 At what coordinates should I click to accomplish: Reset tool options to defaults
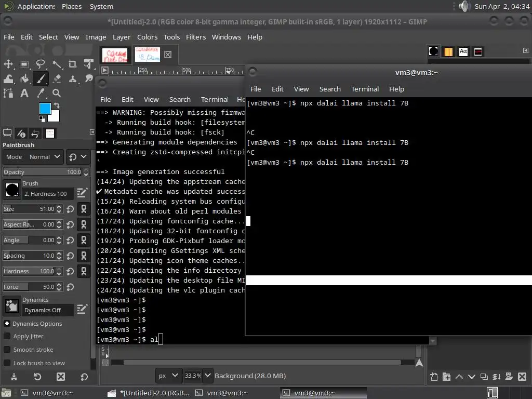point(84,377)
